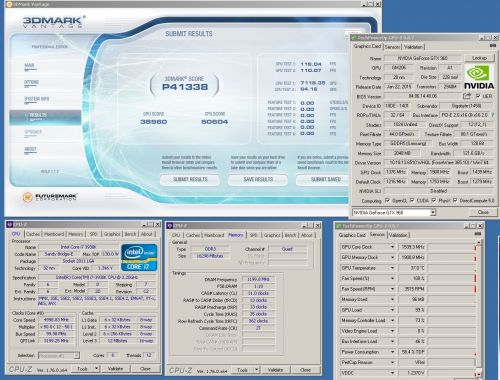
Task: Click the 3DMark Vantage logo
Action: [x=54, y=22]
